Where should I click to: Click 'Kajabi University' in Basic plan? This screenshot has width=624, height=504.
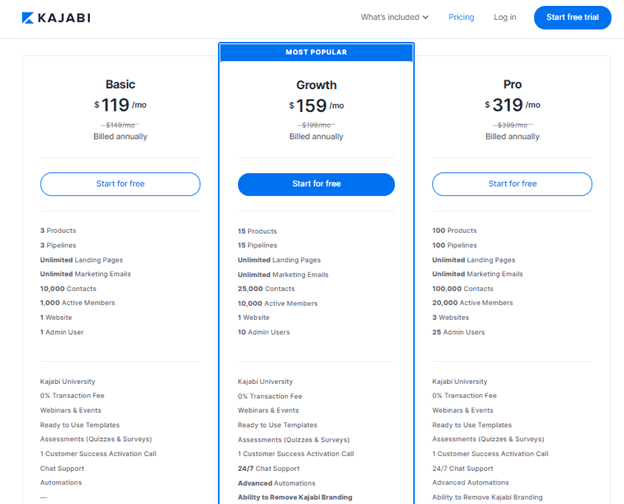click(x=67, y=381)
